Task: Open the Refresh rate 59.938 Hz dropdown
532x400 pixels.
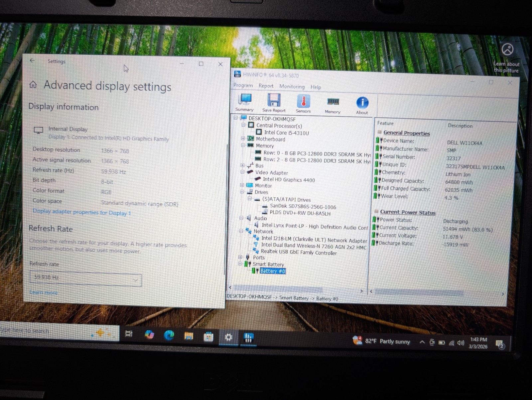Action: coord(85,278)
